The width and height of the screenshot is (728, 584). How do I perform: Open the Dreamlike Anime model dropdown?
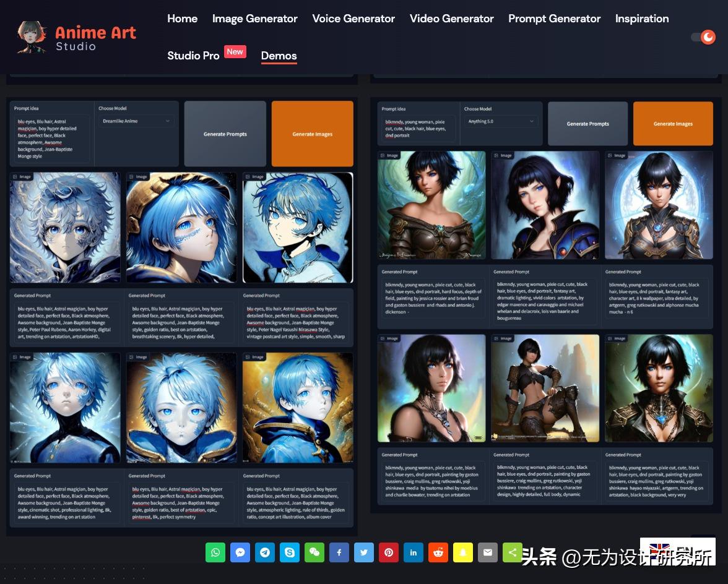[x=136, y=121]
